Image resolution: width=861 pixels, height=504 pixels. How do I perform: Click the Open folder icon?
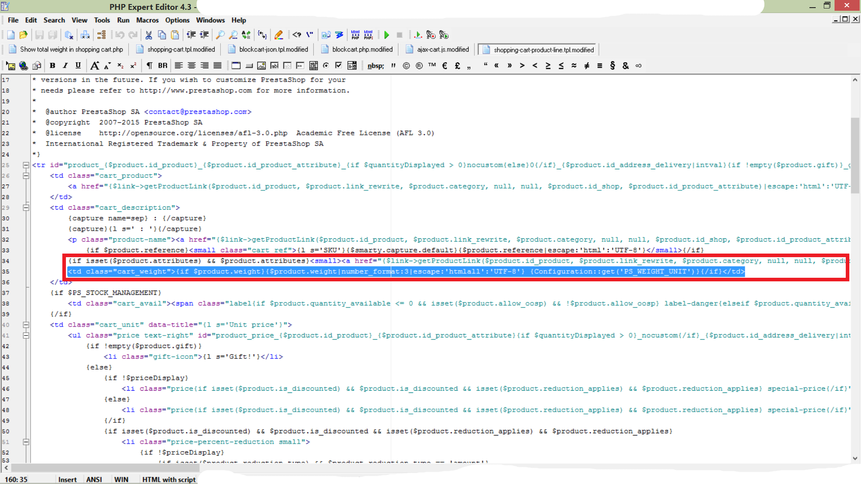point(24,35)
